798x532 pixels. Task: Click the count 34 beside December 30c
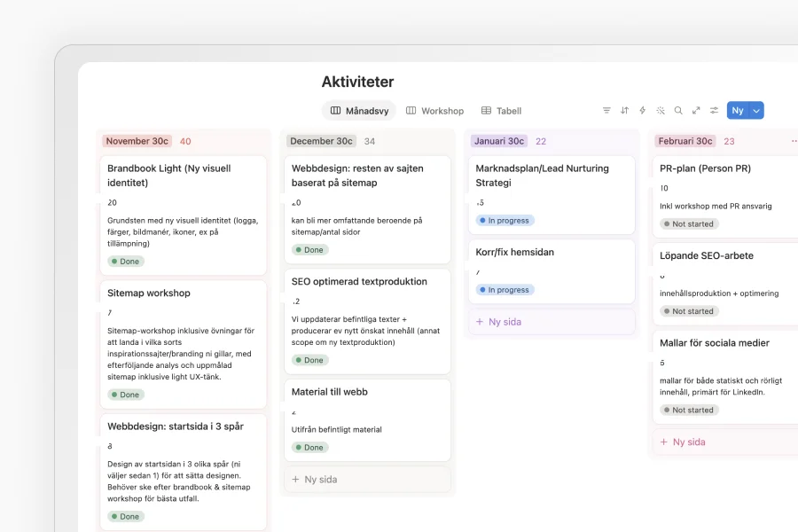[x=370, y=141]
